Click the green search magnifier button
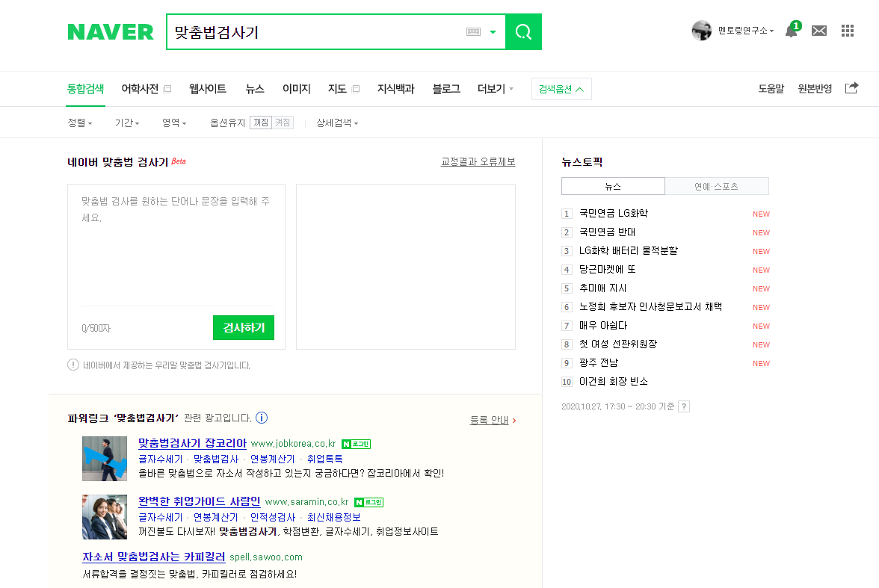879x588 pixels. 523,32
